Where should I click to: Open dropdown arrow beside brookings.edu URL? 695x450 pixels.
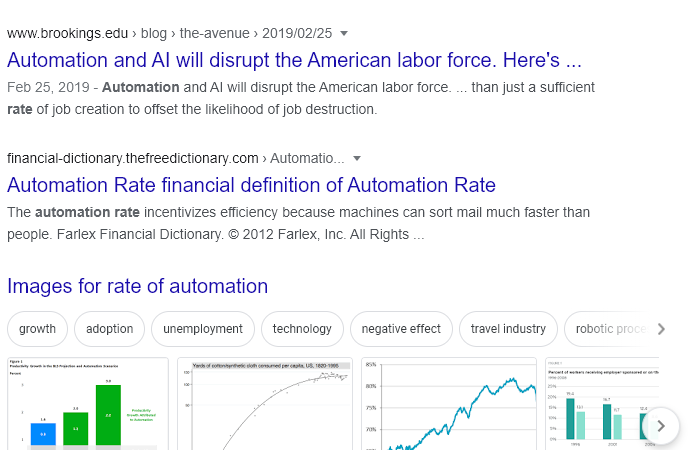click(x=344, y=33)
